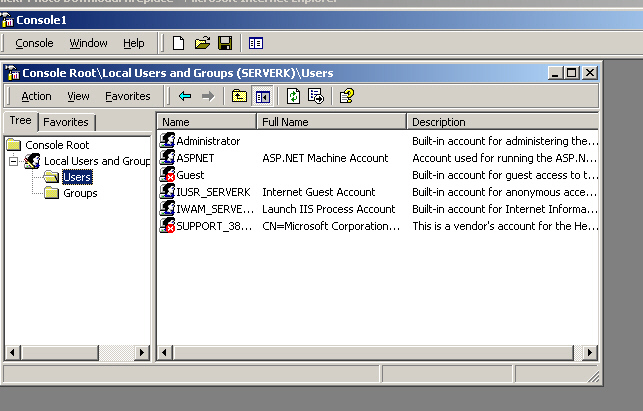
Task: Minimize the Users child window
Action: (x=554, y=73)
